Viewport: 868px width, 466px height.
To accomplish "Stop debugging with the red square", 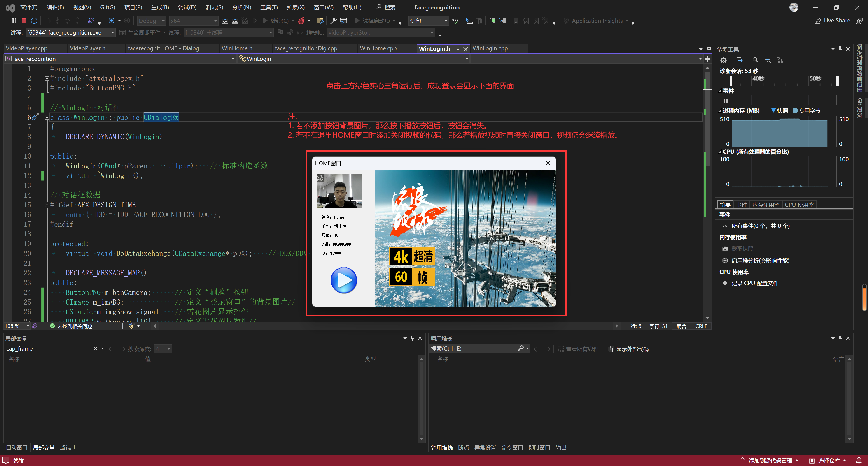I will click(x=24, y=21).
